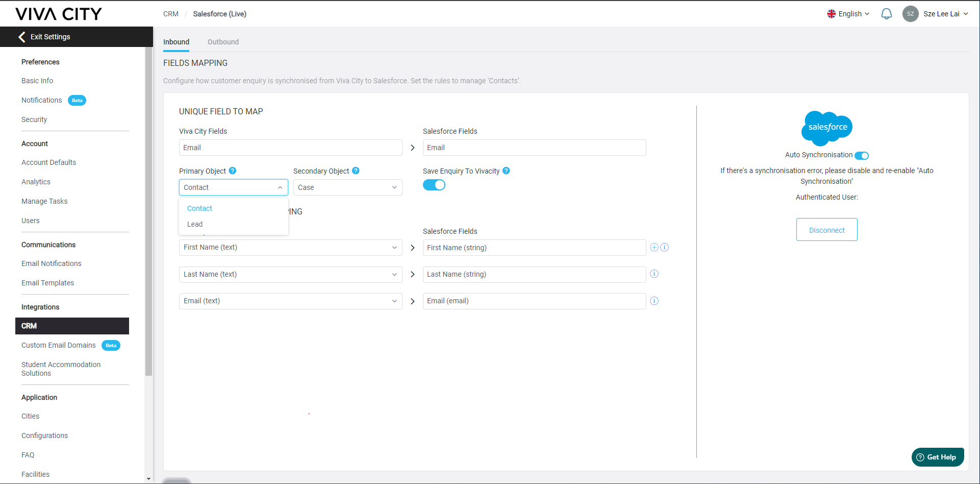The width and height of the screenshot is (980, 484).
Task: Click the Exit Settings back arrow
Action: click(21, 37)
